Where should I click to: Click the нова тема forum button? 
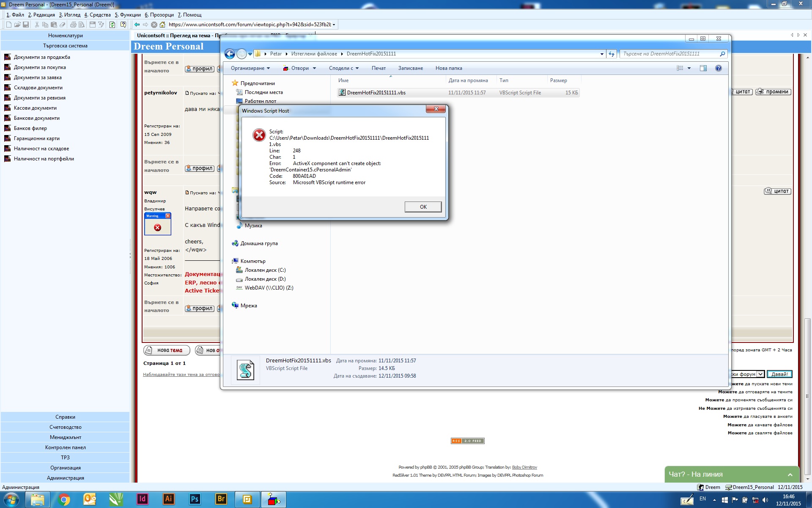tap(167, 350)
